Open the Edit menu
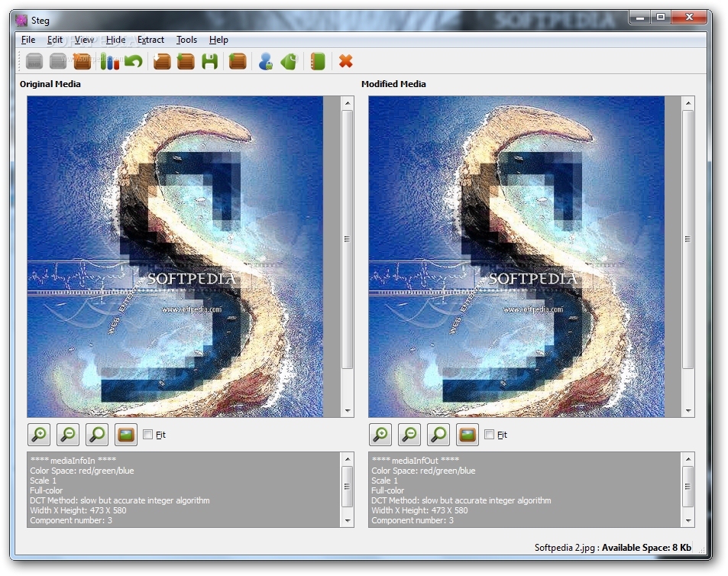The image size is (728, 576). (55, 40)
